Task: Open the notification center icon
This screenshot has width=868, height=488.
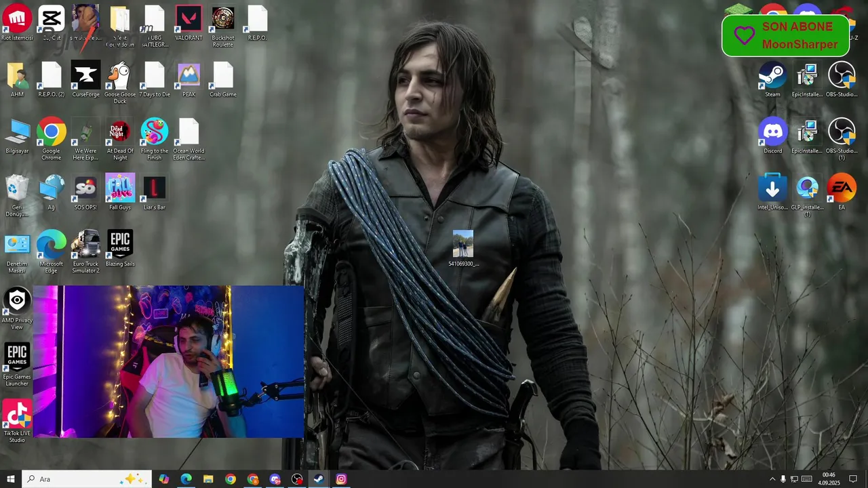Action: click(x=853, y=479)
